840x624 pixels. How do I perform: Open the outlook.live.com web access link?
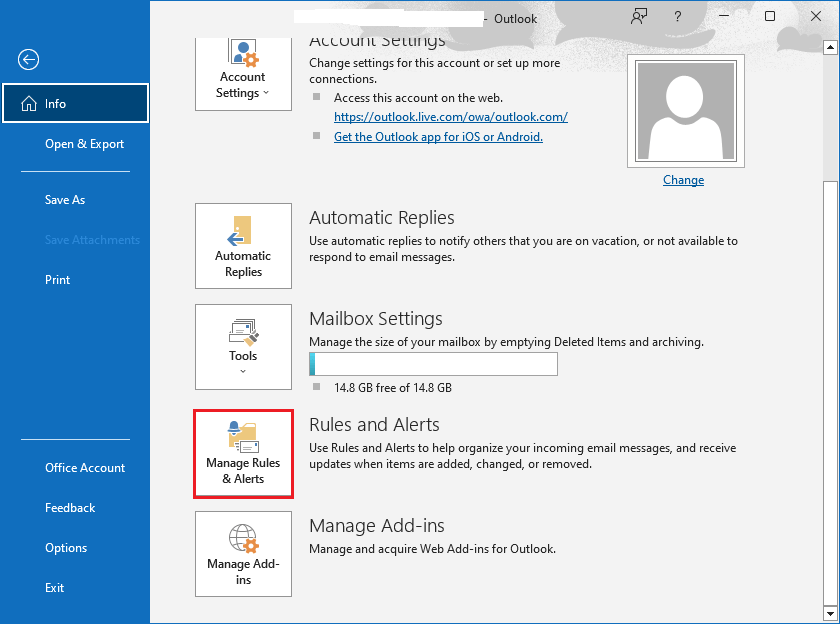click(451, 117)
